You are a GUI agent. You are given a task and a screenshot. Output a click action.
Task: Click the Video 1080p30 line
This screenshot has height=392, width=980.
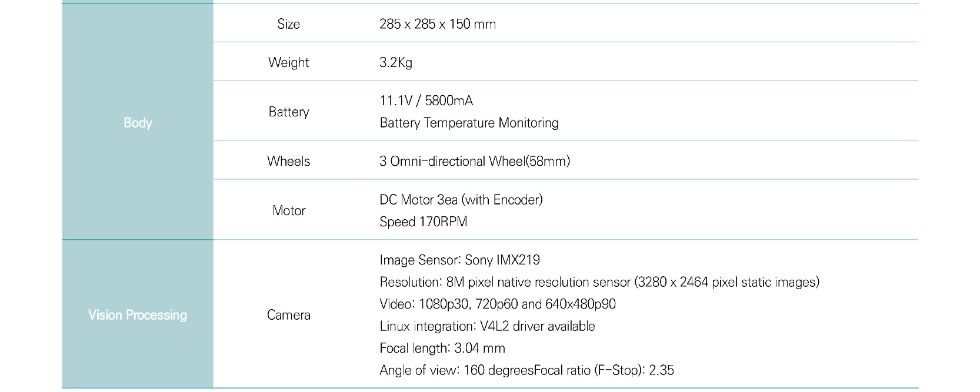point(498,304)
